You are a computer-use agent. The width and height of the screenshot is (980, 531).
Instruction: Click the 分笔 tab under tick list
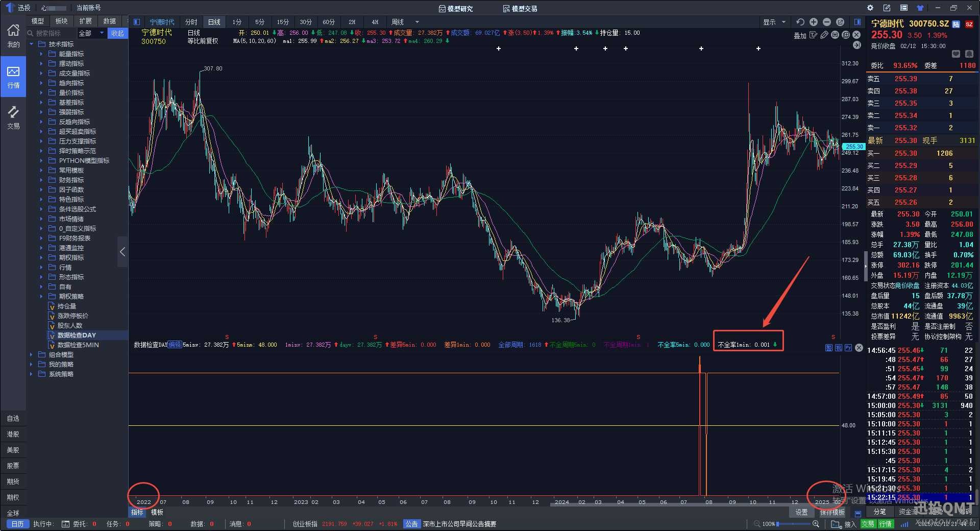coord(879,512)
